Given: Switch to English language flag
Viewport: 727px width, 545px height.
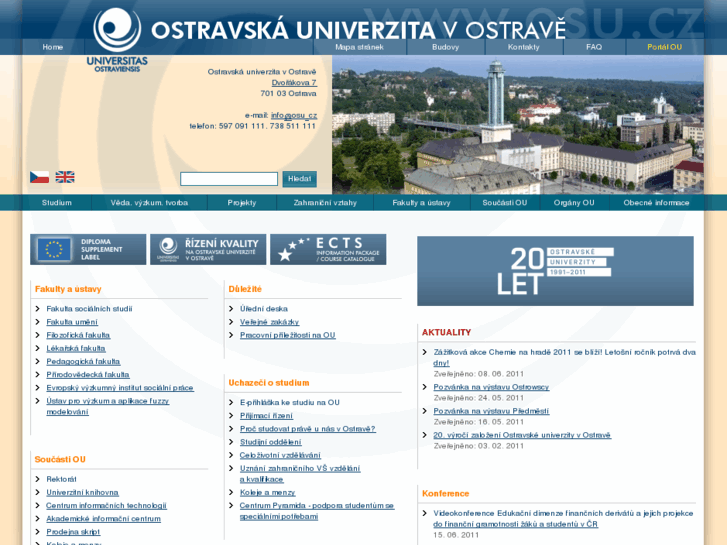Looking at the screenshot, I should tap(65, 177).
